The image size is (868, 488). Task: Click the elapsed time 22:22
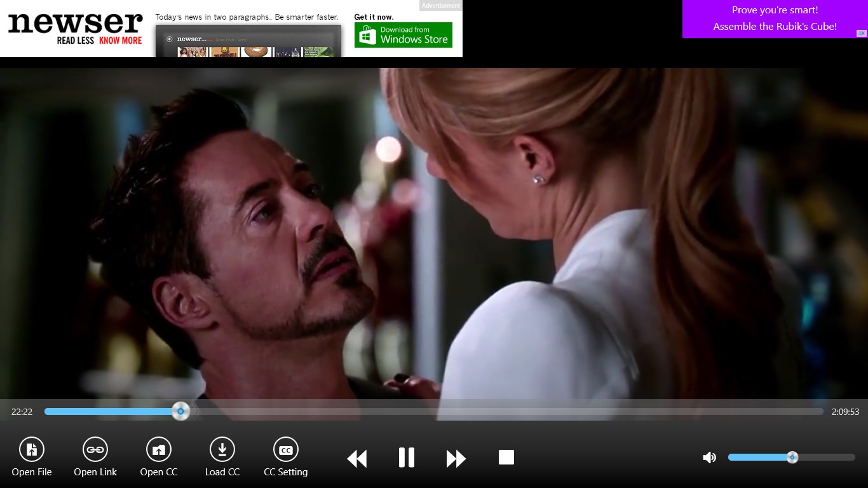tap(22, 412)
